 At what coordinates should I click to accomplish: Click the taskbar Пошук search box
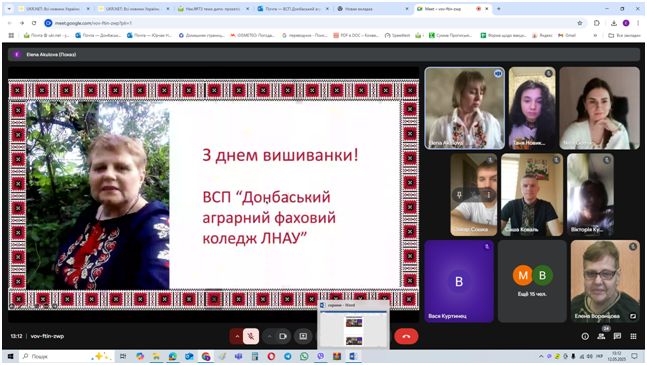click(x=66, y=356)
